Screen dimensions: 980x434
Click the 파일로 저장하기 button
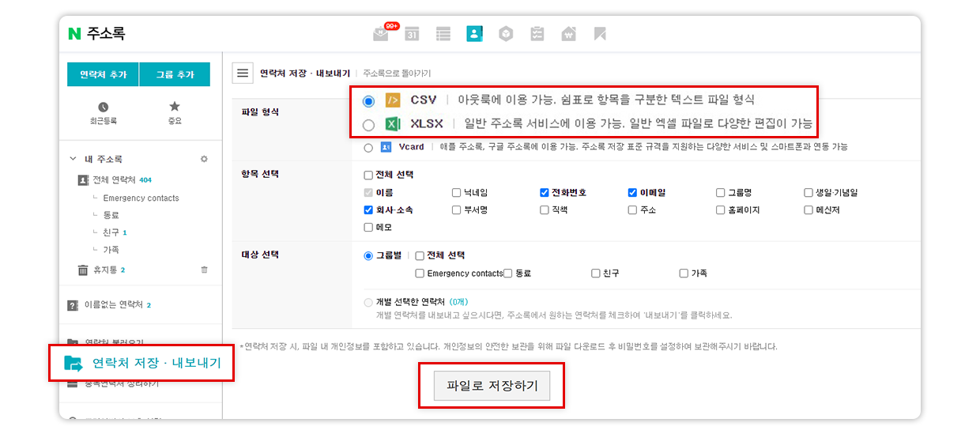tap(492, 386)
